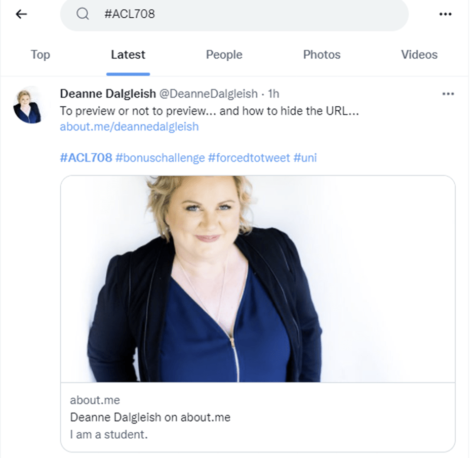The width and height of the screenshot is (476, 458).
Task: Click the #forcedtotweet hashtag
Action: [x=249, y=157]
